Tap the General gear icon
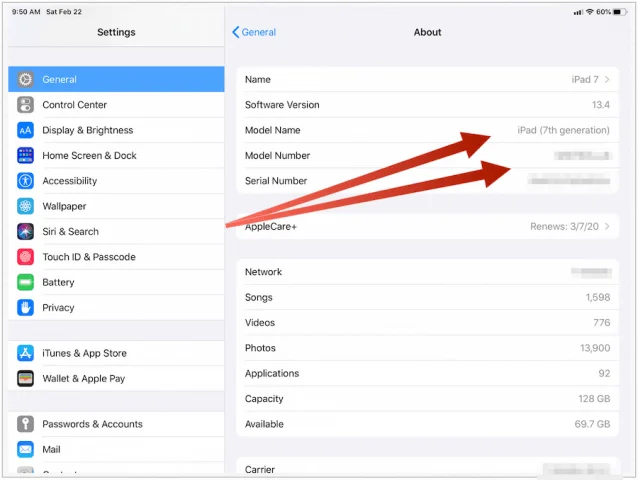This screenshot has height=480, width=638. pos(25,79)
